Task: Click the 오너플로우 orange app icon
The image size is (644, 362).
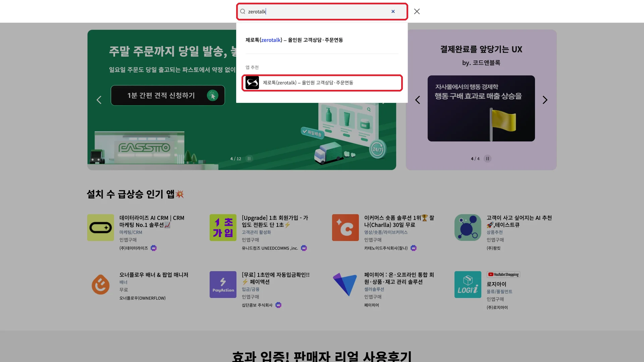Action: (x=101, y=285)
